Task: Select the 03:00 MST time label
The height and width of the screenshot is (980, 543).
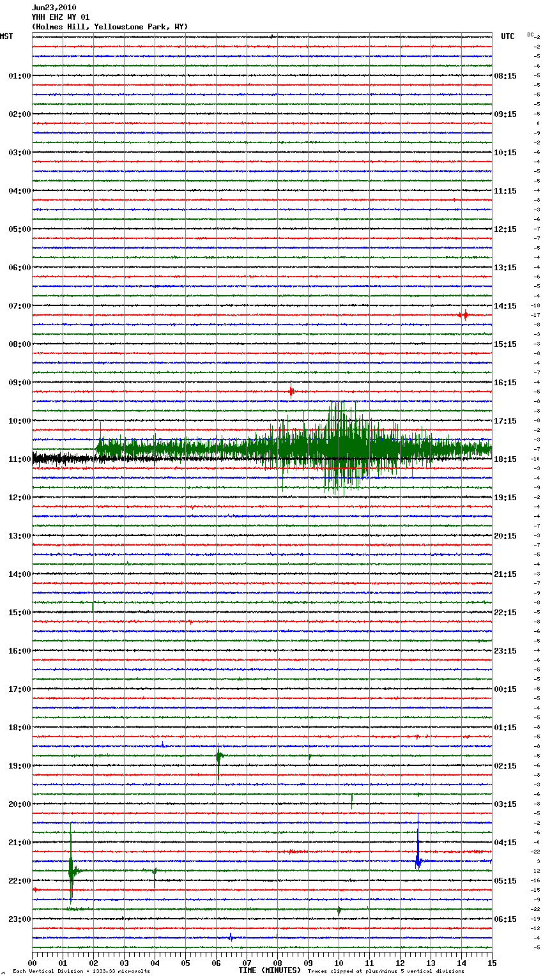Action: [20, 152]
